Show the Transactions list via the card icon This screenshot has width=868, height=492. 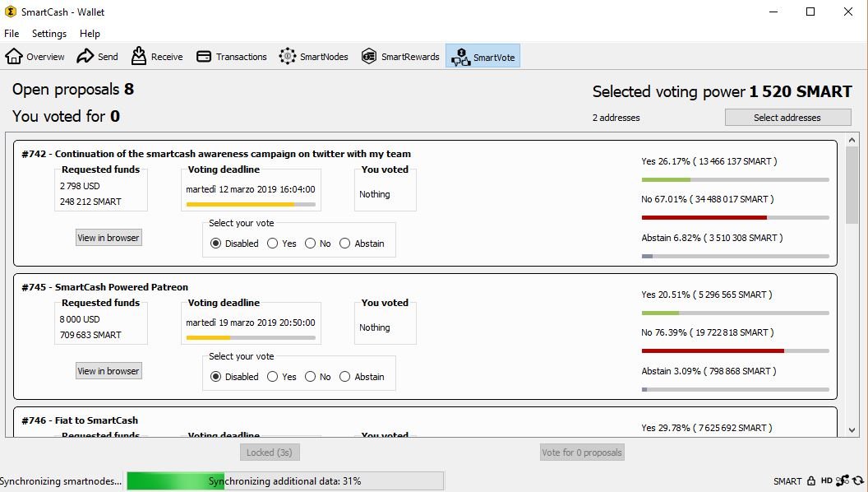pos(204,57)
